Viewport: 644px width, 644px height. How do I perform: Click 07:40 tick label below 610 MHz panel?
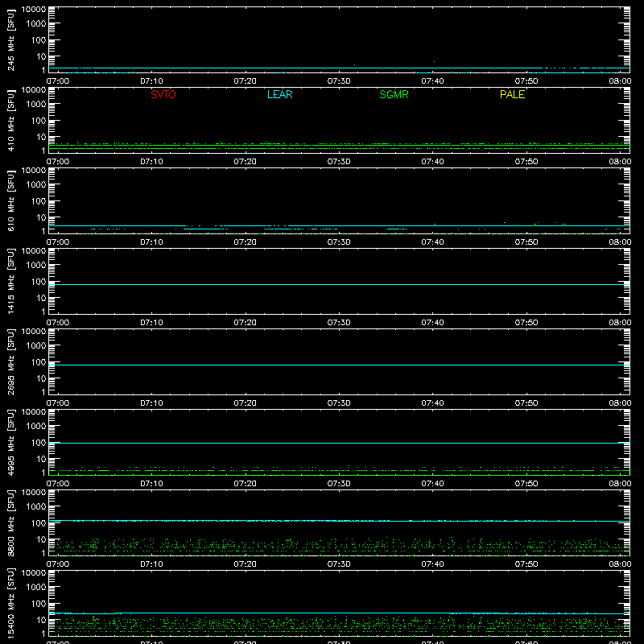(x=432, y=242)
